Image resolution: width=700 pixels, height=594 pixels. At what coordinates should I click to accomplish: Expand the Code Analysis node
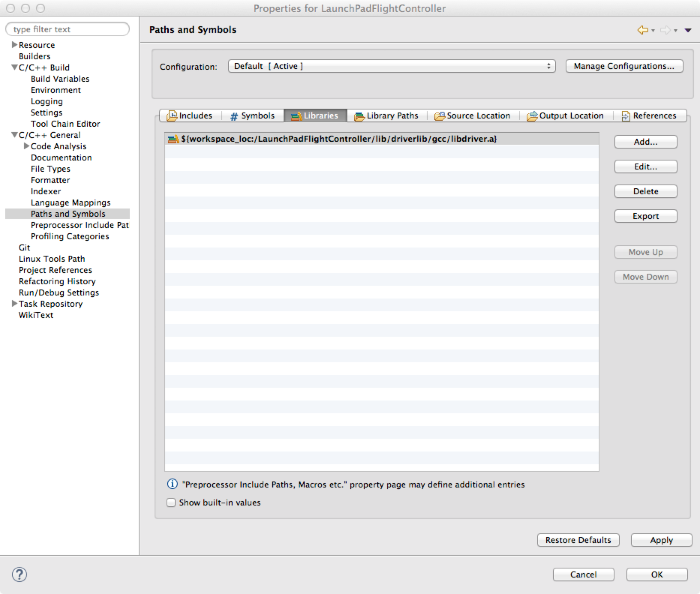pyautogui.click(x=26, y=146)
